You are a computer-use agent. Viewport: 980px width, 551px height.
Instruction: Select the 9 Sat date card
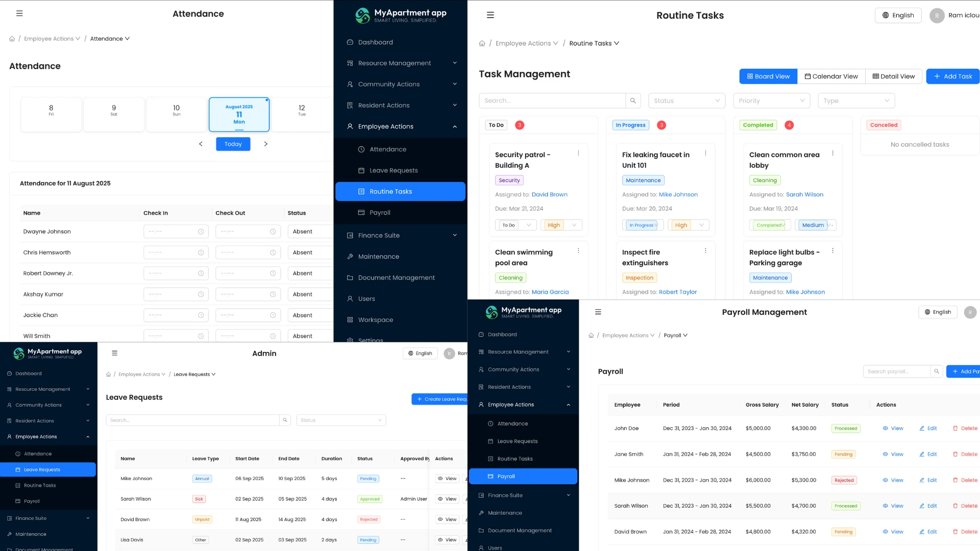(113, 114)
